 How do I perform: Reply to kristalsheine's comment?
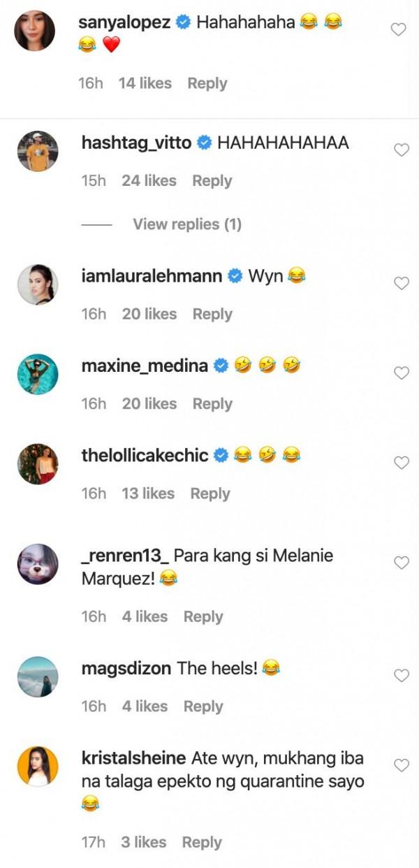click(202, 842)
